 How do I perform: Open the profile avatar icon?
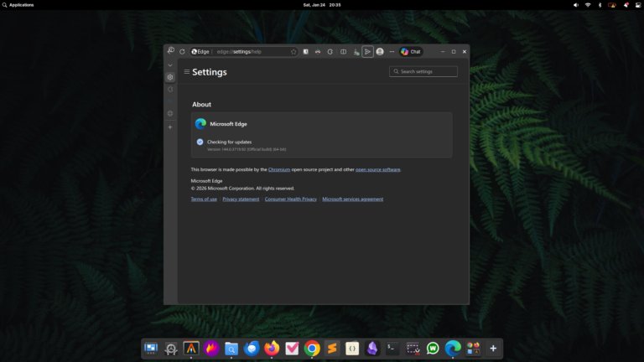[x=380, y=52]
